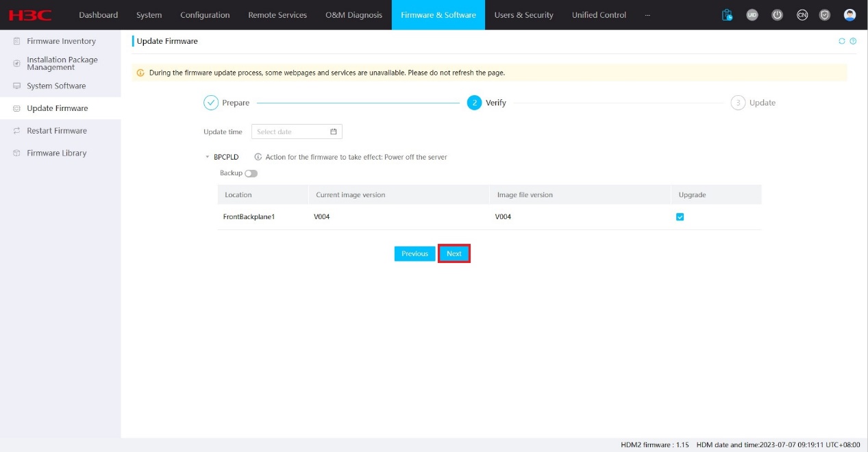Click the Update Firmware page title
Viewport: 868px width, 452px height.
click(167, 41)
